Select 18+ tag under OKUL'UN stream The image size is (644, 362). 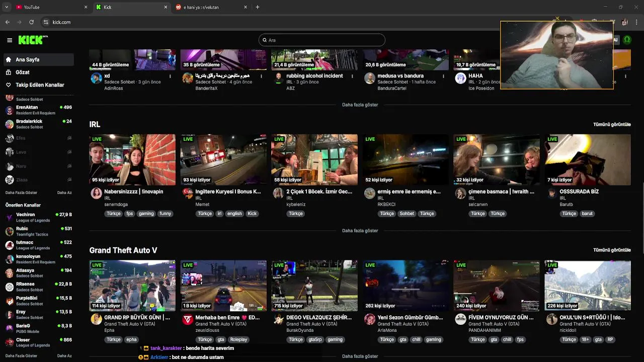tap(585, 339)
